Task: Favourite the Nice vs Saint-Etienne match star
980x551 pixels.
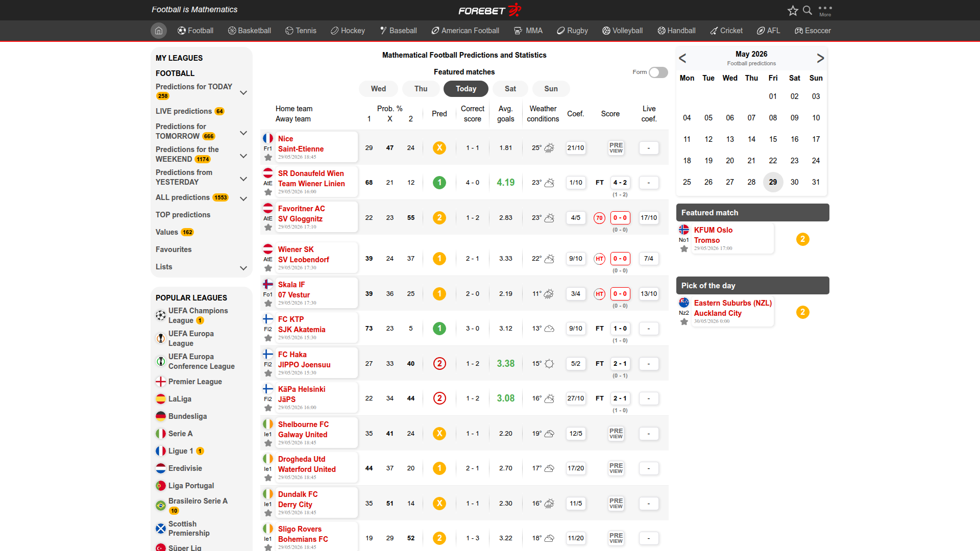Action: (x=268, y=158)
